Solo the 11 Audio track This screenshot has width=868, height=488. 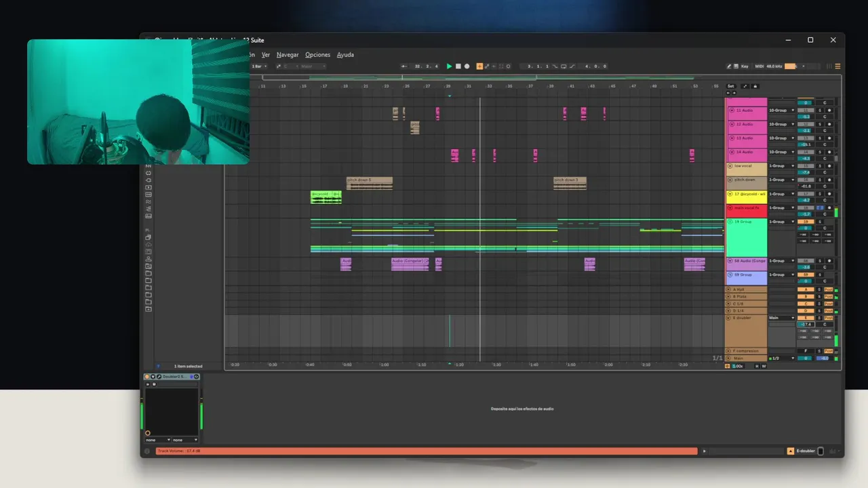click(x=819, y=110)
